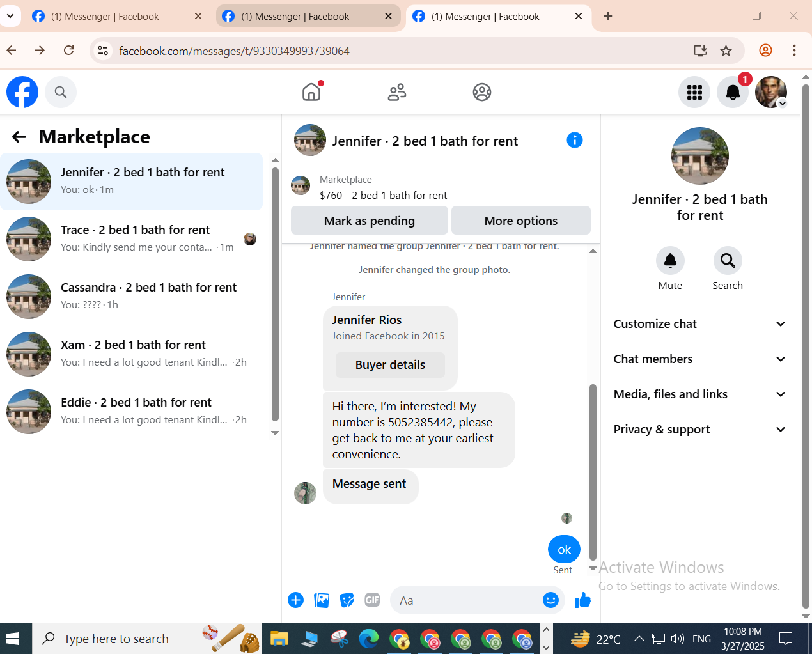Click the conversation list scrollbar
812x654 pixels.
pyautogui.click(x=275, y=294)
